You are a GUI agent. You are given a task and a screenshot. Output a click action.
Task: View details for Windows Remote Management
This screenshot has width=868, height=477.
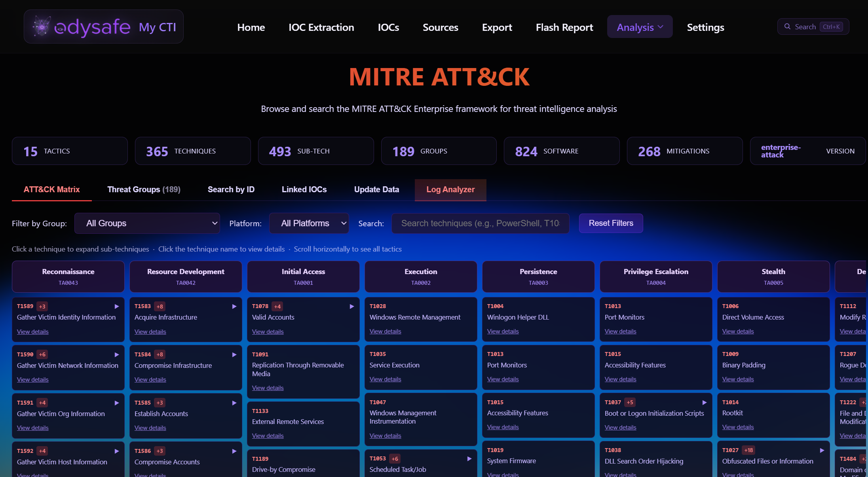pos(385,331)
